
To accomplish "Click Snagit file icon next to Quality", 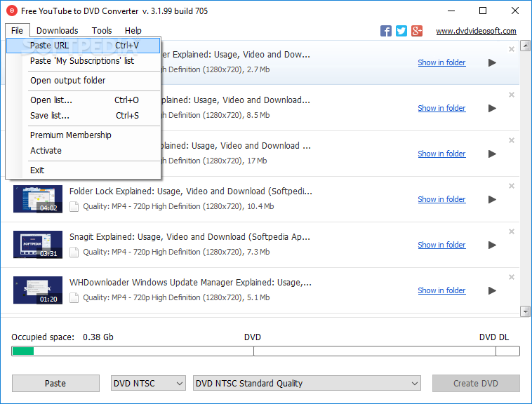I will tap(74, 252).
